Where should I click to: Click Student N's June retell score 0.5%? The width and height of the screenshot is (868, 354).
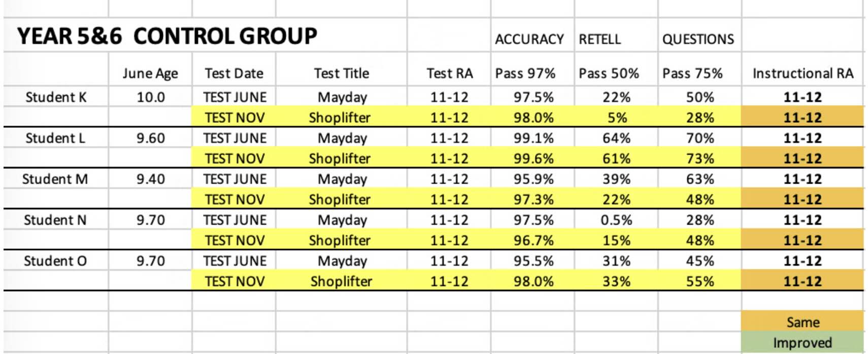tap(616, 220)
